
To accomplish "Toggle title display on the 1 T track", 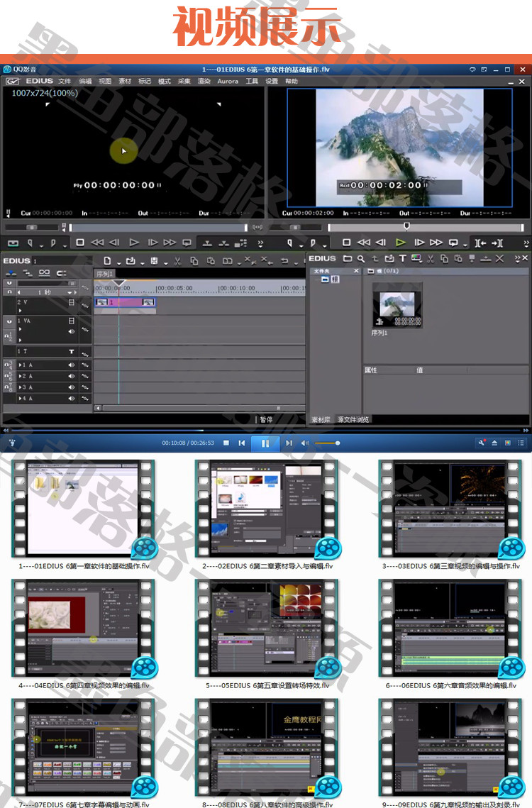I will coord(72,351).
